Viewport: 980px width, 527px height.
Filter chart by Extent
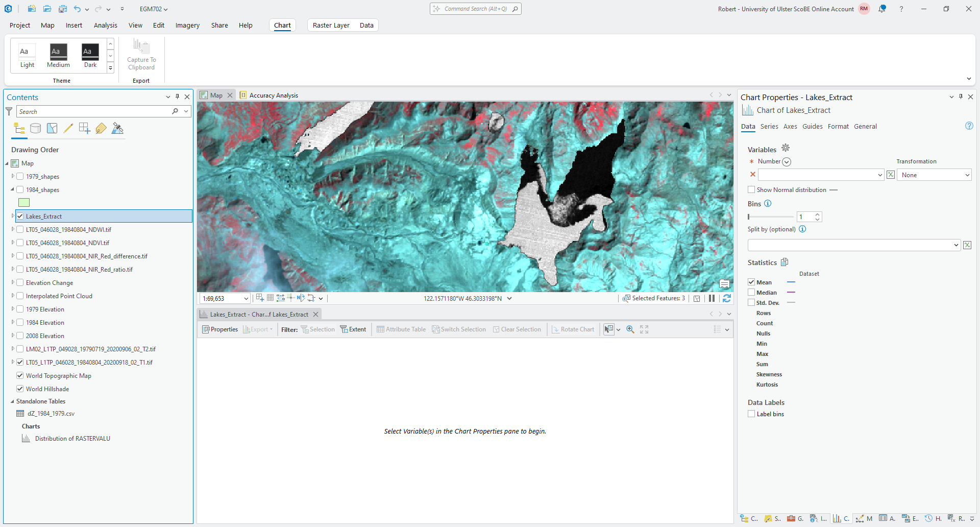pos(353,329)
